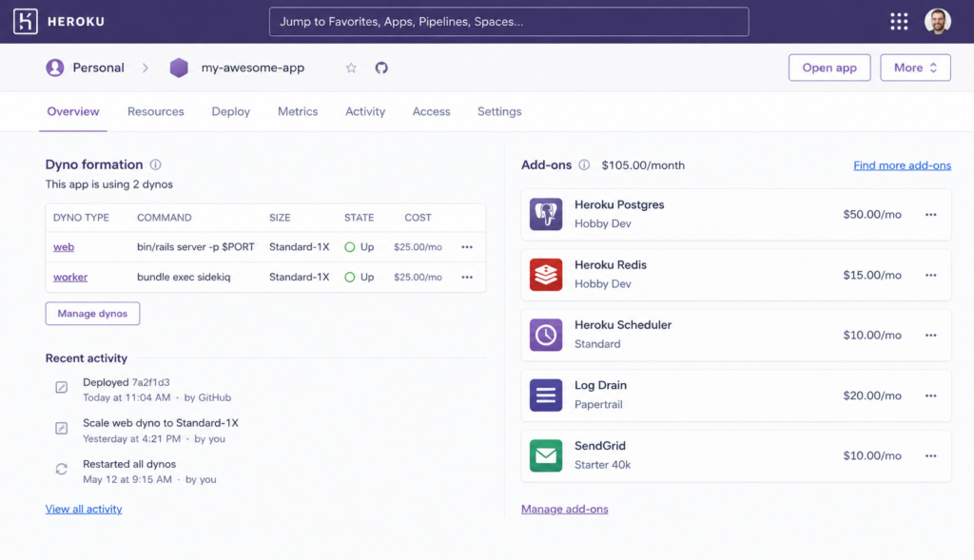974x560 pixels.
Task: Click the Restarted all dynos refresh icon
Action: coord(62,470)
